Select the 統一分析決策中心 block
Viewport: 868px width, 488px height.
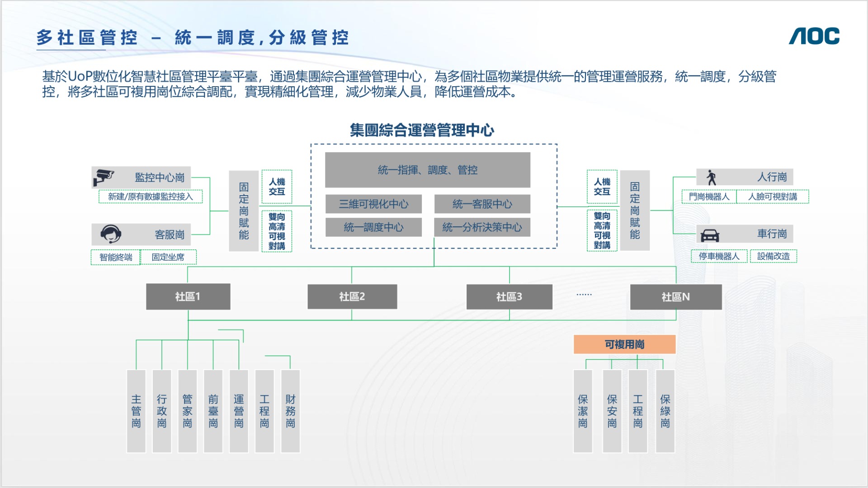[x=482, y=227]
